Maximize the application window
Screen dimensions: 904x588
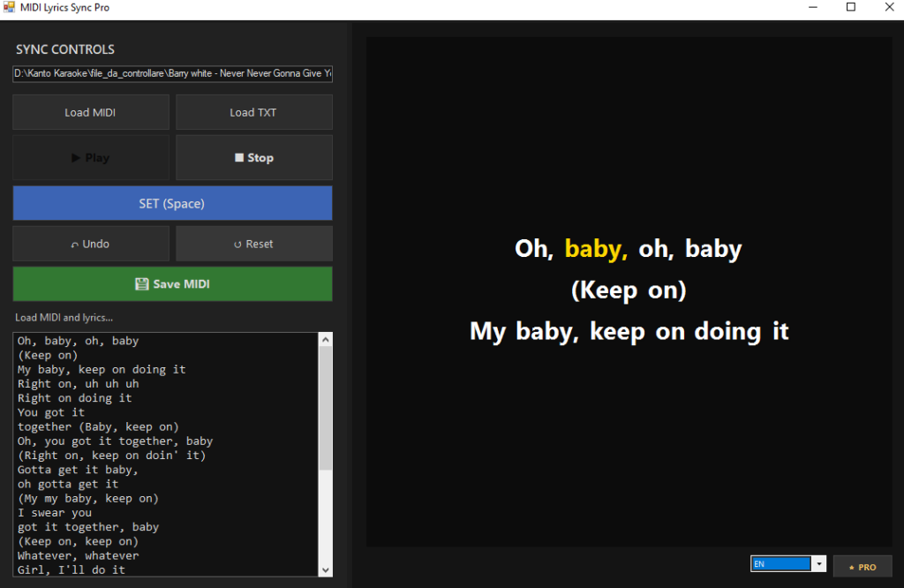[x=851, y=8]
